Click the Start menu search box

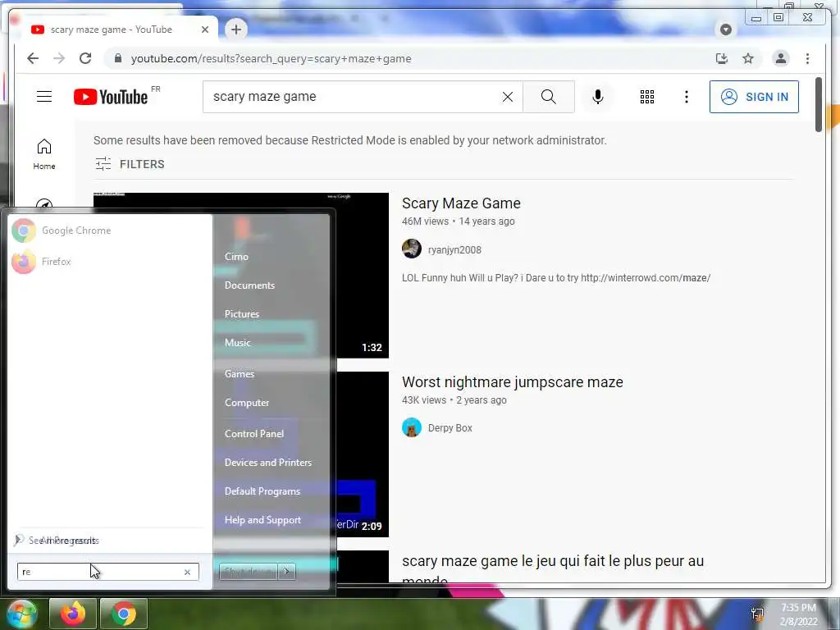(x=107, y=572)
